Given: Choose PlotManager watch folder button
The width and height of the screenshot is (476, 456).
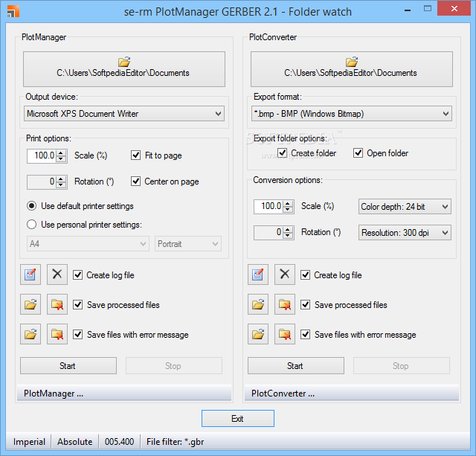Looking at the screenshot, I should pos(124,69).
